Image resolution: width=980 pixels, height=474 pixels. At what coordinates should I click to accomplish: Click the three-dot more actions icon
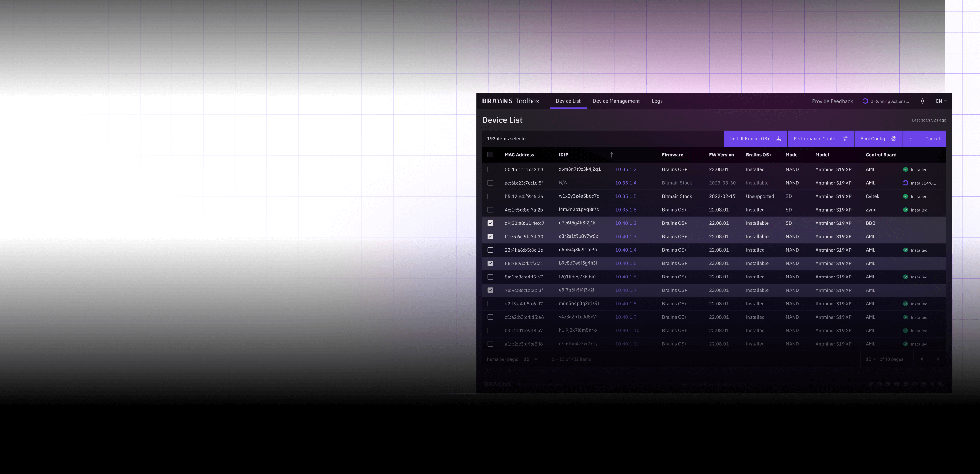coord(911,139)
